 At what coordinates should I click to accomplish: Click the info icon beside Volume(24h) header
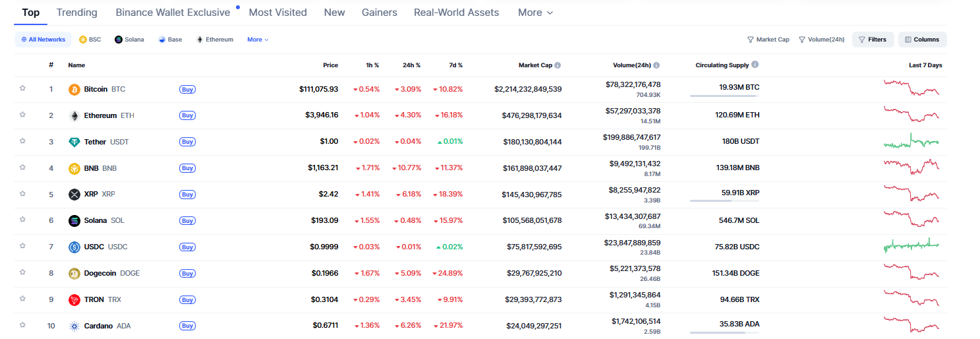(x=656, y=65)
